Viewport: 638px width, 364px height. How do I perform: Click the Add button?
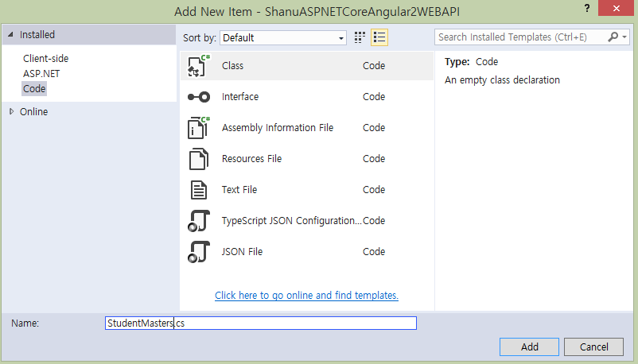point(529,347)
